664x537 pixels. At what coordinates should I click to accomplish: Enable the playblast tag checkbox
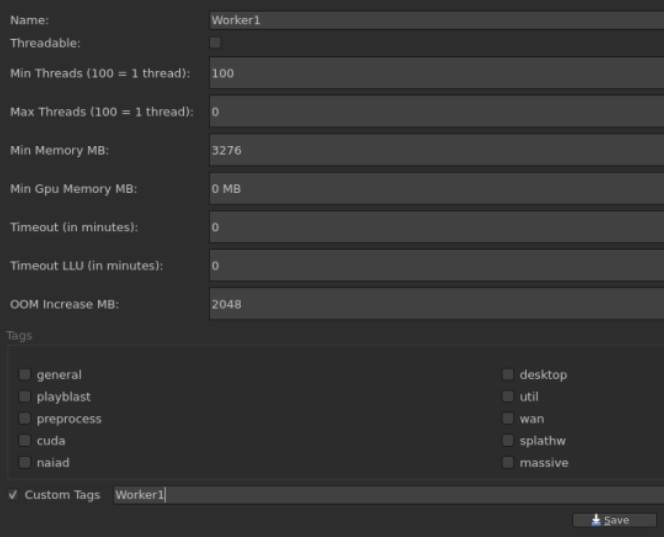pos(25,397)
